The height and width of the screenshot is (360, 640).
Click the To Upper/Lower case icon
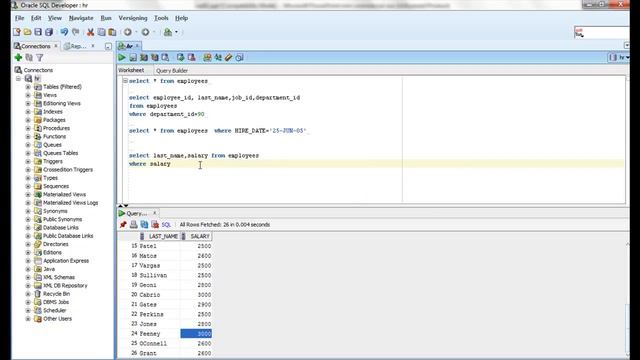click(218, 58)
